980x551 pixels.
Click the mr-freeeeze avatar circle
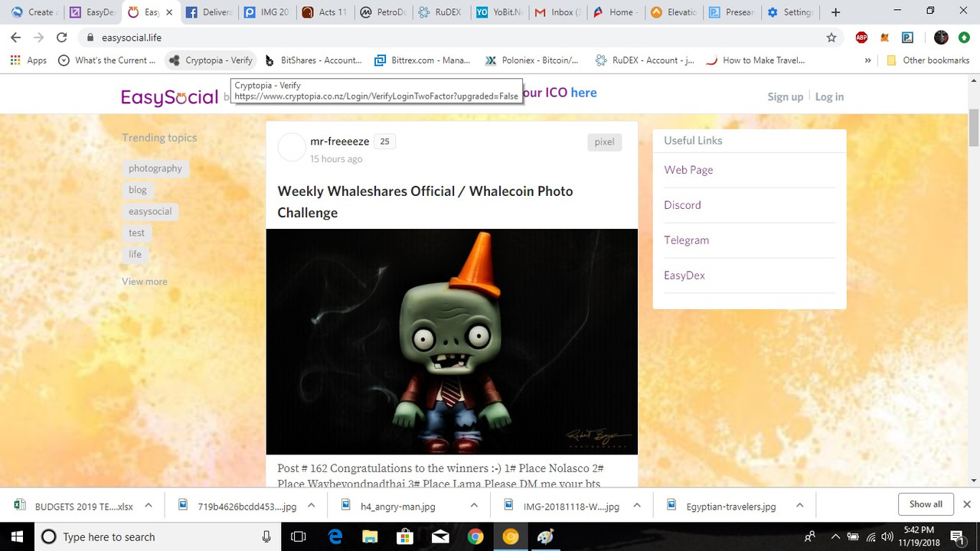click(291, 148)
